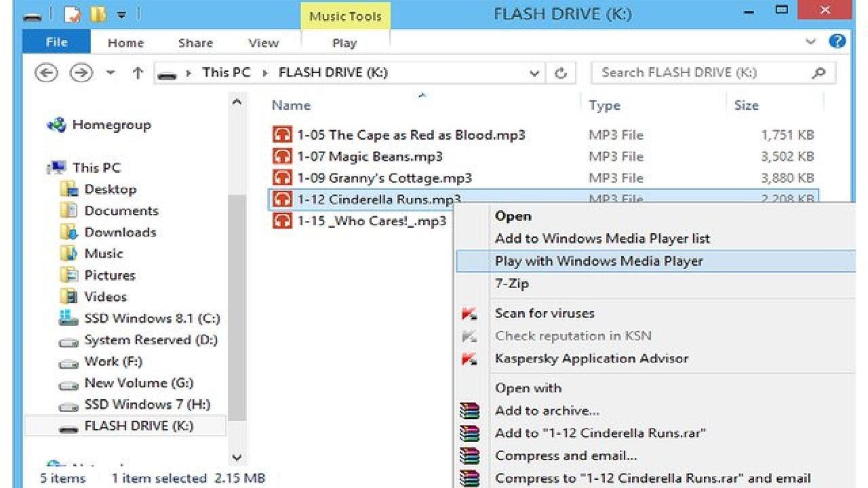
Task: Click the Homegroup icon in navigation pane
Action: click(x=56, y=125)
